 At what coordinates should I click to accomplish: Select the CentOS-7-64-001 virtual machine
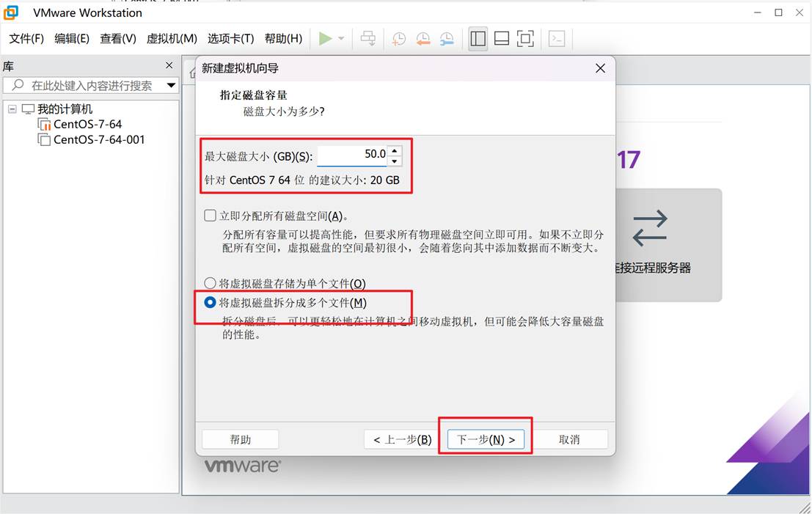[99, 140]
